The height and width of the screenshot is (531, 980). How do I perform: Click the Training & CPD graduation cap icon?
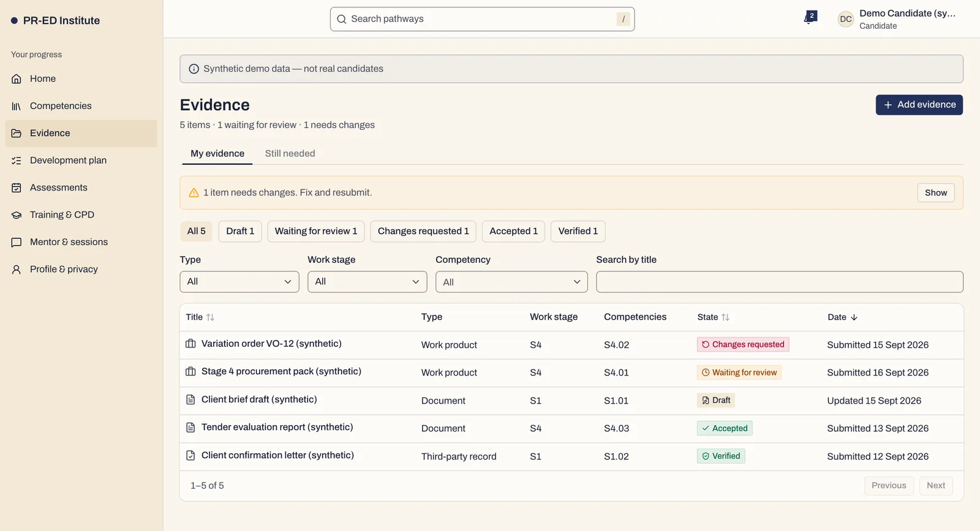tap(17, 215)
